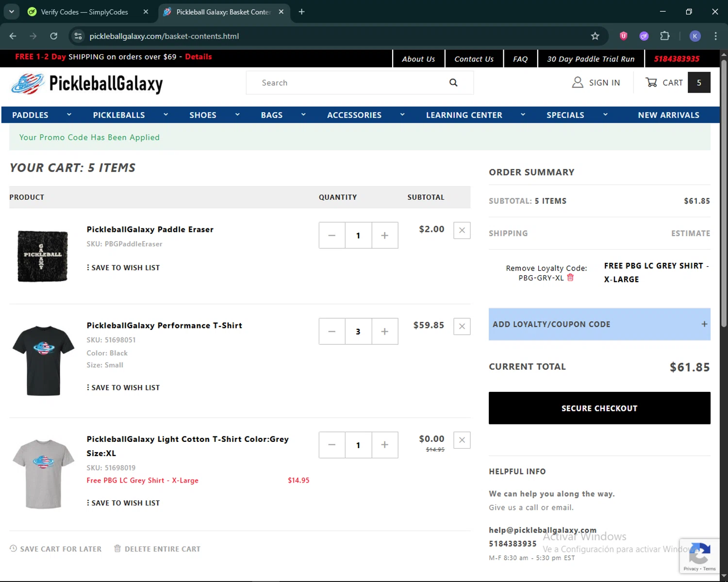Image resolution: width=728 pixels, height=582 pixels.
Task: Expand the Specials menu chevron
Action: [605, 114]
